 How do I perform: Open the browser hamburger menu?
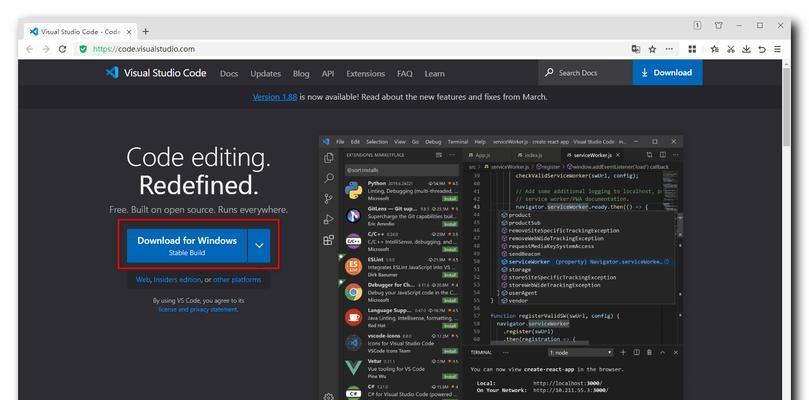[777, 49]
